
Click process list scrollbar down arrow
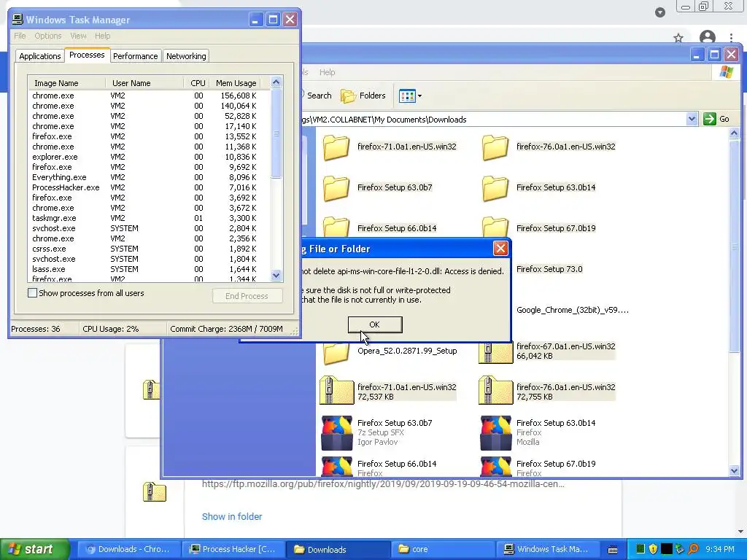[x=276, y=275]
